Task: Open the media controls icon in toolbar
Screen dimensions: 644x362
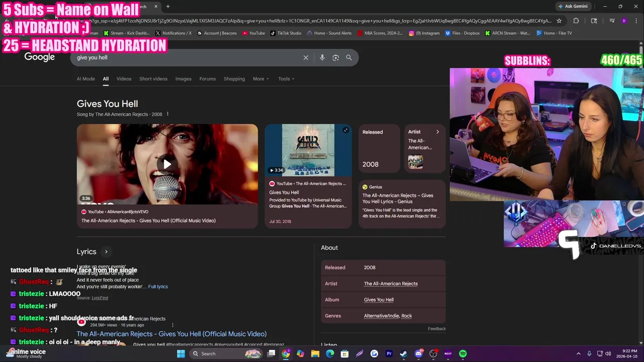Action: coord(612,21)
